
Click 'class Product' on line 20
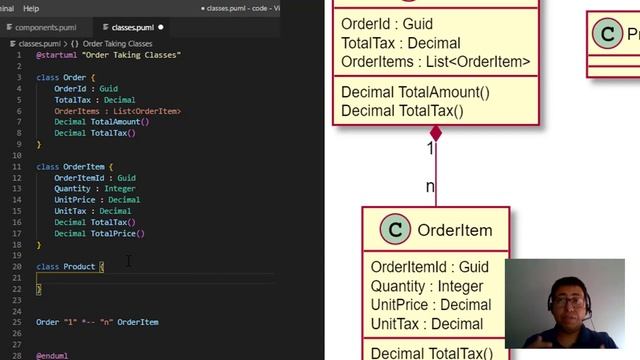(66, 267)
